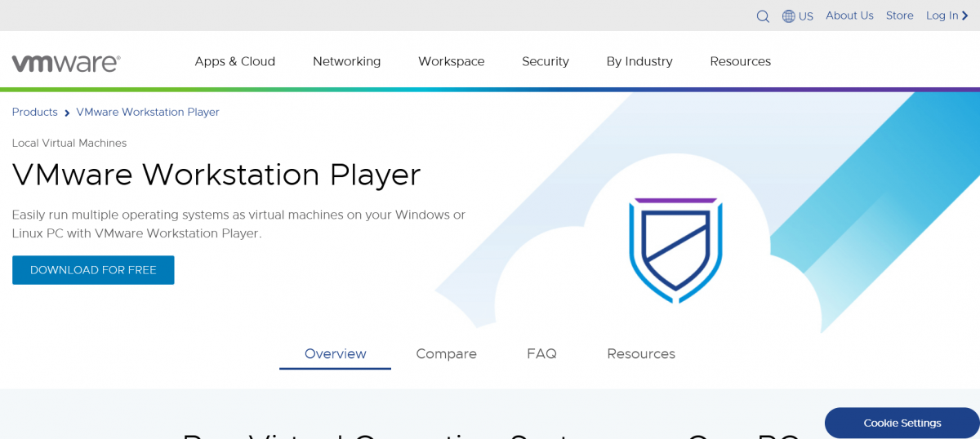980x439 pixels.
Task: Click the Log In link
Action: tap(942, 16)
